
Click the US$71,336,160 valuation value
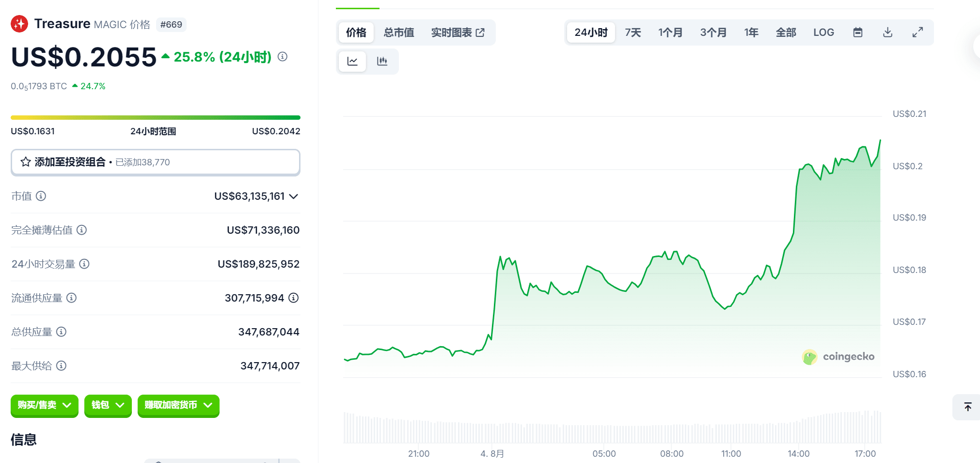[x=263, y=230]
